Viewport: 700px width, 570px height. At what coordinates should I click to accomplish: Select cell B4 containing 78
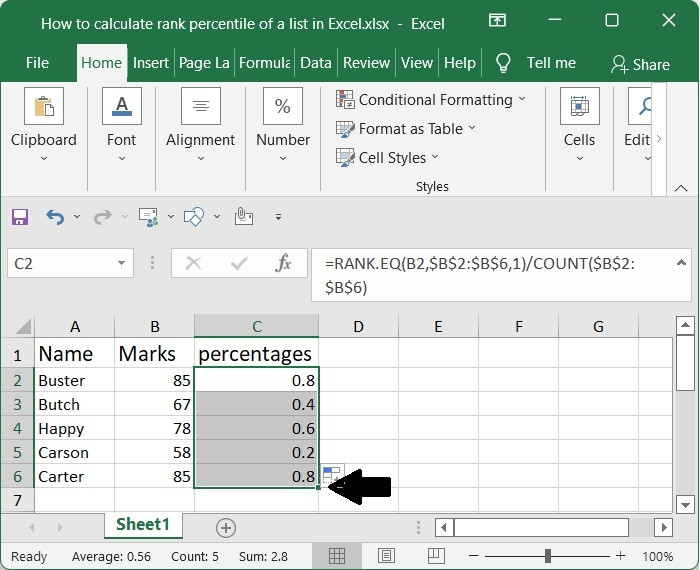click(154, 428)
